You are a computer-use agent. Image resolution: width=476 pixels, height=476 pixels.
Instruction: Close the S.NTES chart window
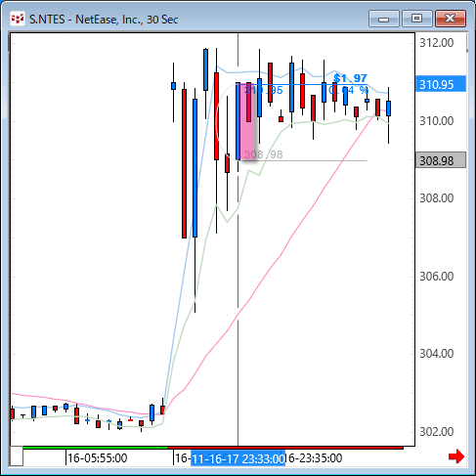(451, 19)
